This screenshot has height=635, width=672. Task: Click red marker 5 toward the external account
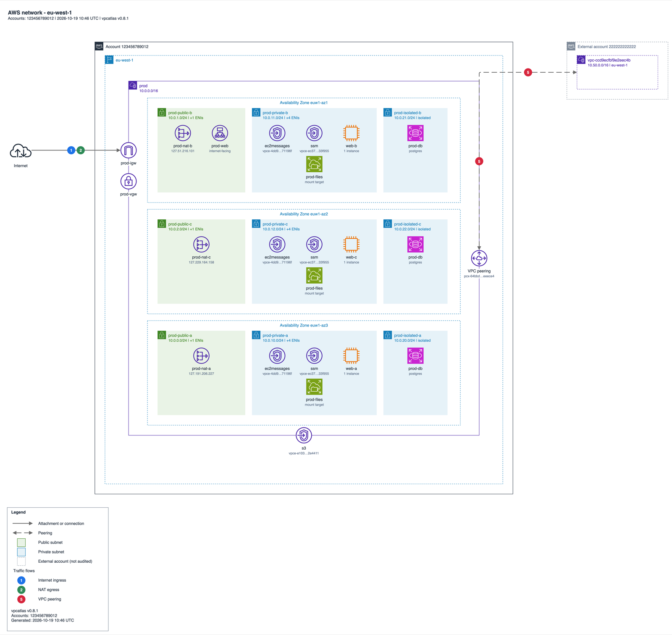(x=528, y=72)
